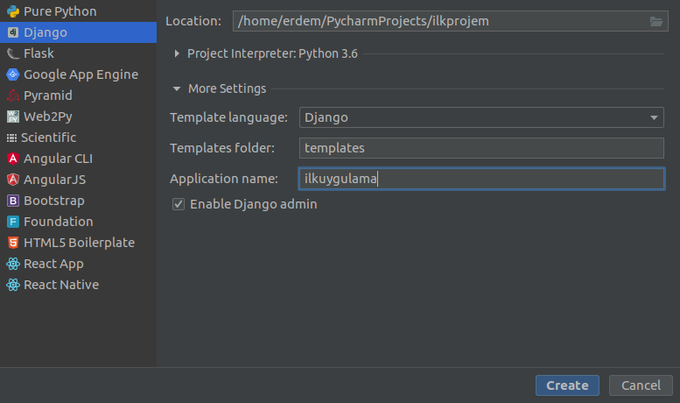680x403 pixels.
Task: Pick the AngularJS shield icon
Action: pos(13,180)
